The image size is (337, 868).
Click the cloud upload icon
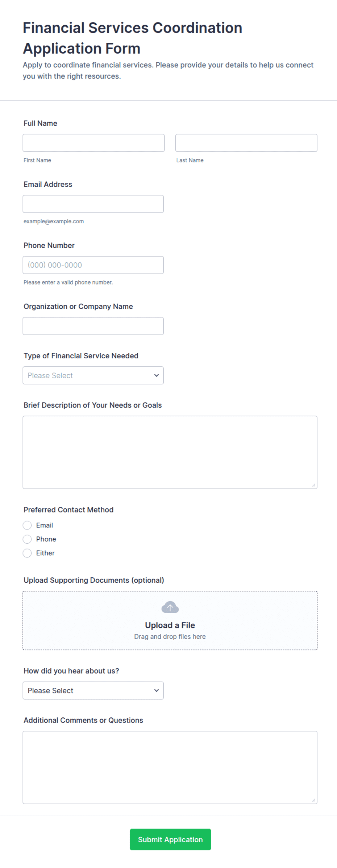pos(170,607)
